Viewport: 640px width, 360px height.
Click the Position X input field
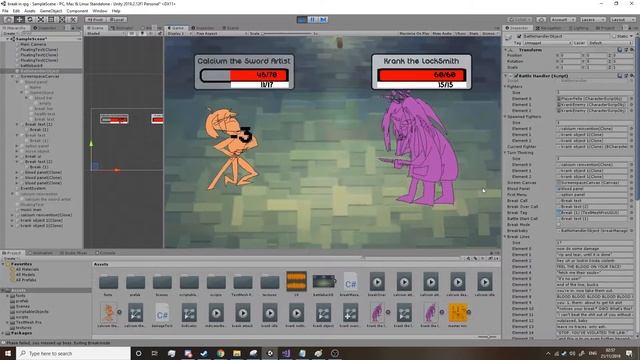[571, 56]
